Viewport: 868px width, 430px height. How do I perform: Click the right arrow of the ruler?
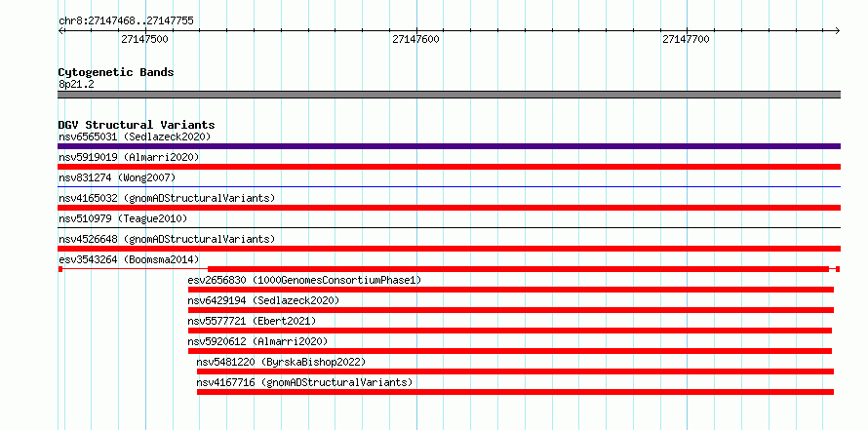[x=838, y=30]
